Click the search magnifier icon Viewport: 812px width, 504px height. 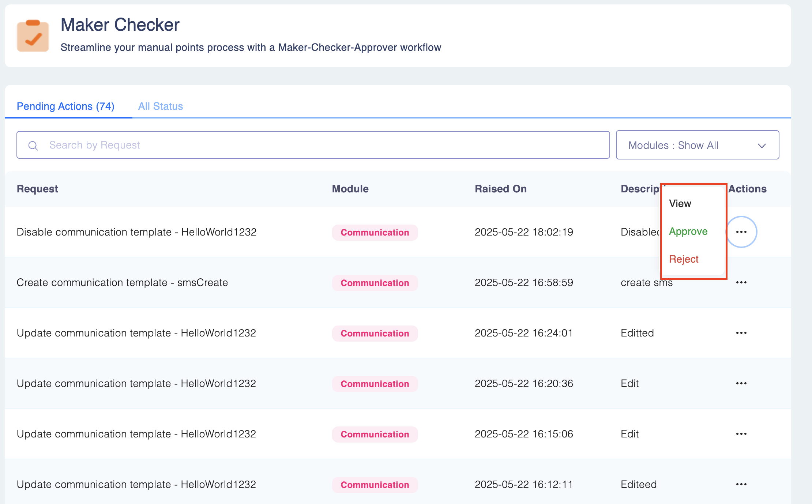click(x=33, y=146)
